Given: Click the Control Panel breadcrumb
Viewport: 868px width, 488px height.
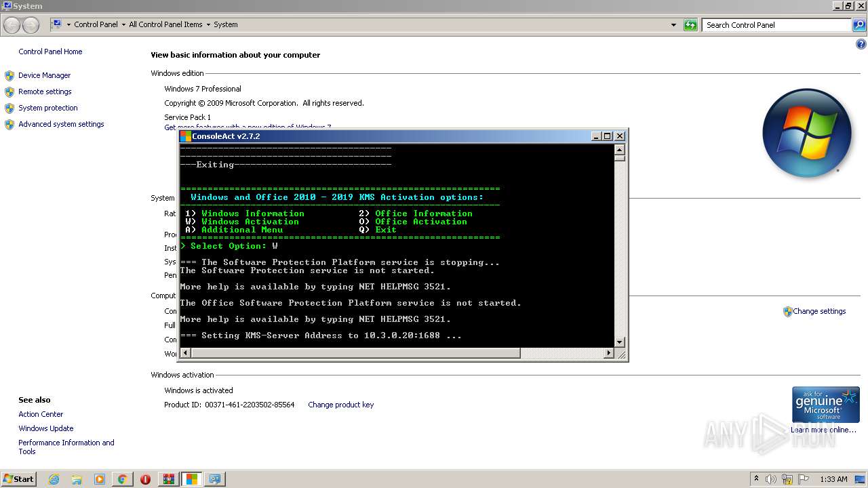Looking at the screenshot, I should (x=96, y=24).
